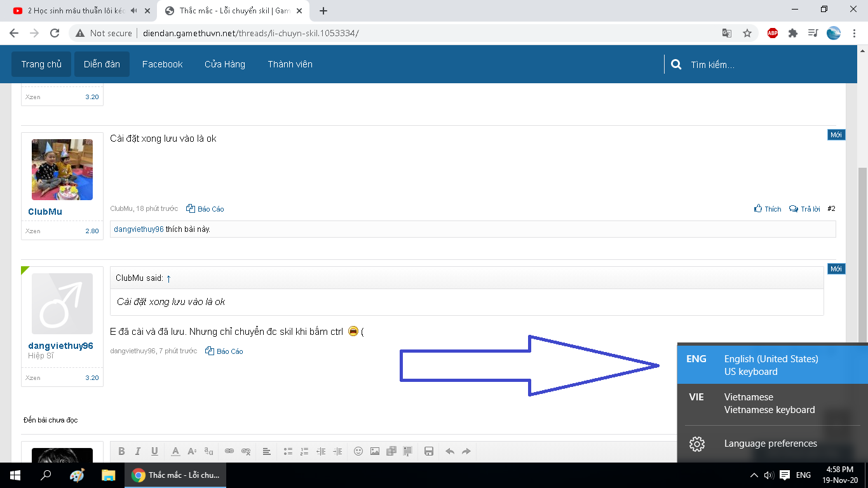Open the text alignment option
868x488 pixels.
coord(267,451)
